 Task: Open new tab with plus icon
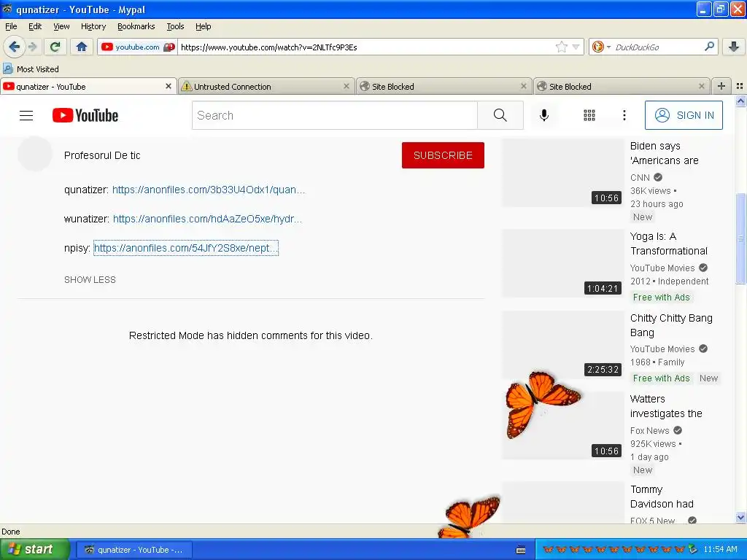[721, 86]
